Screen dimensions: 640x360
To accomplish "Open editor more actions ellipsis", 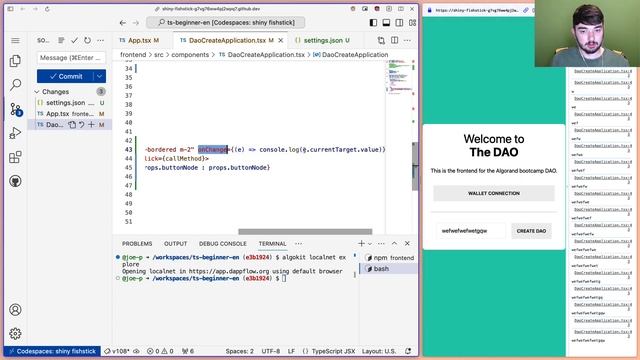I will pyautogui.click(x=407, y=40).
